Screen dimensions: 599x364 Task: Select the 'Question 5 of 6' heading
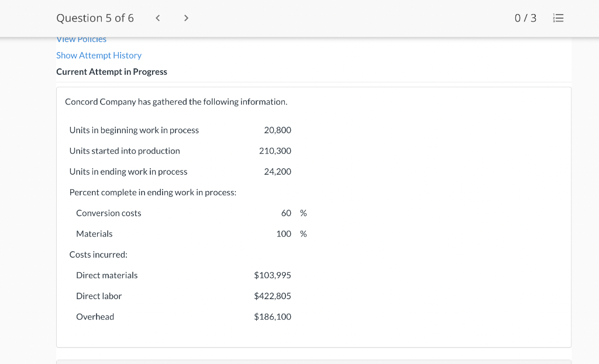[x=95, y=18]
